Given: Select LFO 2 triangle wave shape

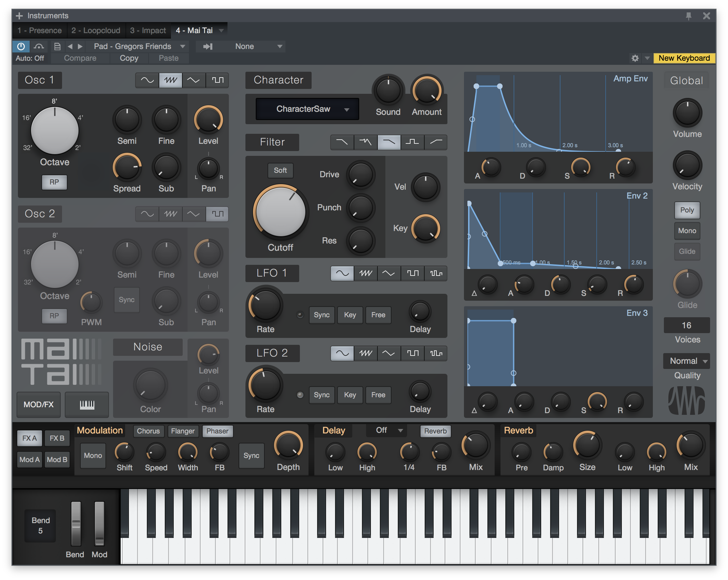Looking at the screenshot, I should click(x=389, y=353).
